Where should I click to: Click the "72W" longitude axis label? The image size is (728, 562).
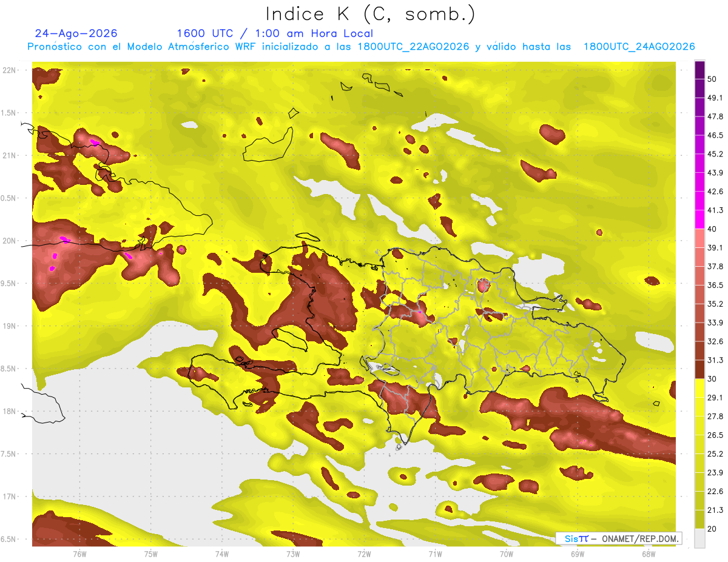pyautogui.click(x=364, y=554)
